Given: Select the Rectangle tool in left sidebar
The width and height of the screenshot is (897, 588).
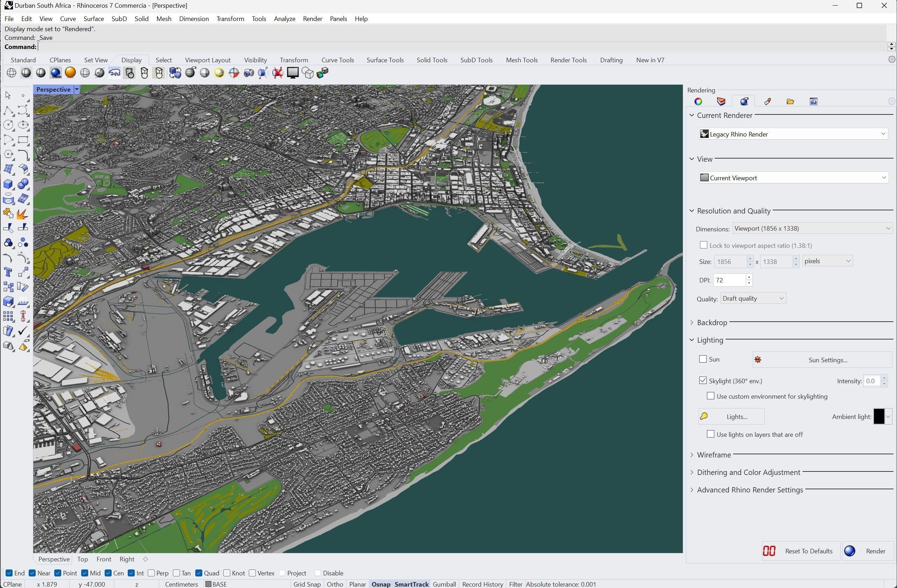Looking at the screenshot, I should (x=23, y=140).
